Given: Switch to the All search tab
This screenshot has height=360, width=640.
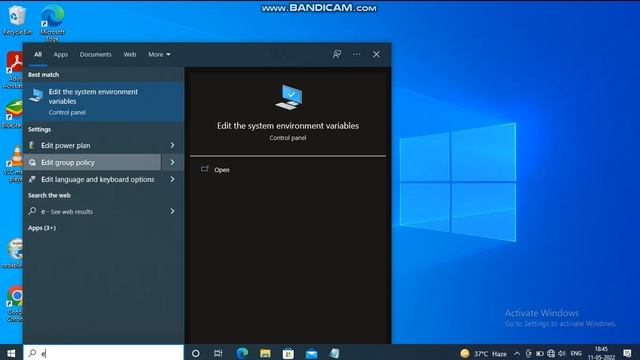Looking at the screenshot, I should (x=38, y=54).
